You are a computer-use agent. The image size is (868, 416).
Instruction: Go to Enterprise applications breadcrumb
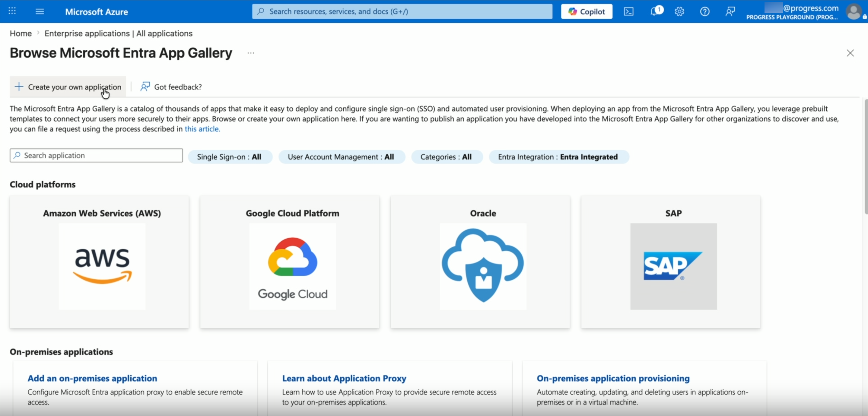click(x=118, y=33)
